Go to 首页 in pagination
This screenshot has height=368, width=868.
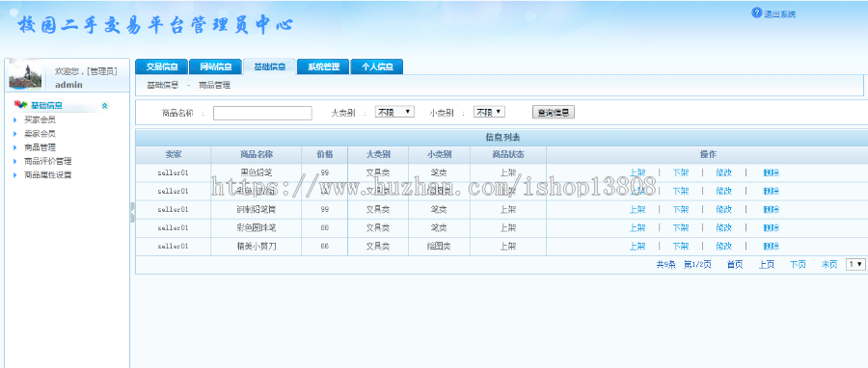point(735,265)
